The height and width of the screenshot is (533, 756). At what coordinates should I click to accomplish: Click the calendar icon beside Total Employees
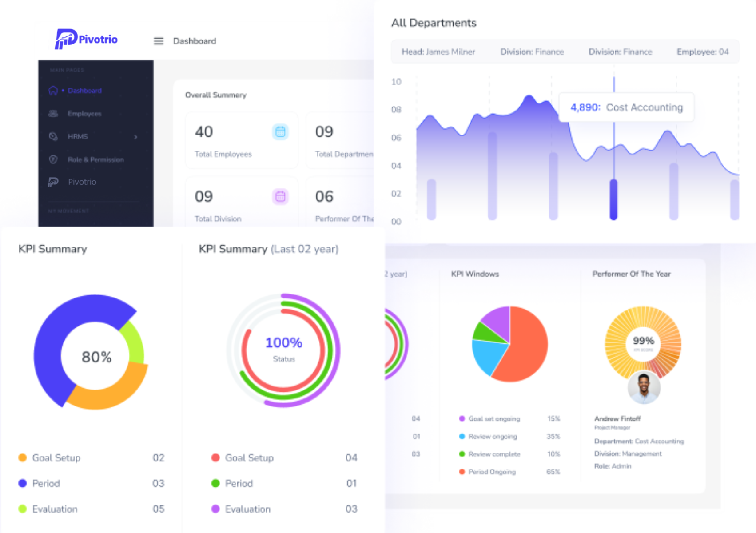point(280,132)
